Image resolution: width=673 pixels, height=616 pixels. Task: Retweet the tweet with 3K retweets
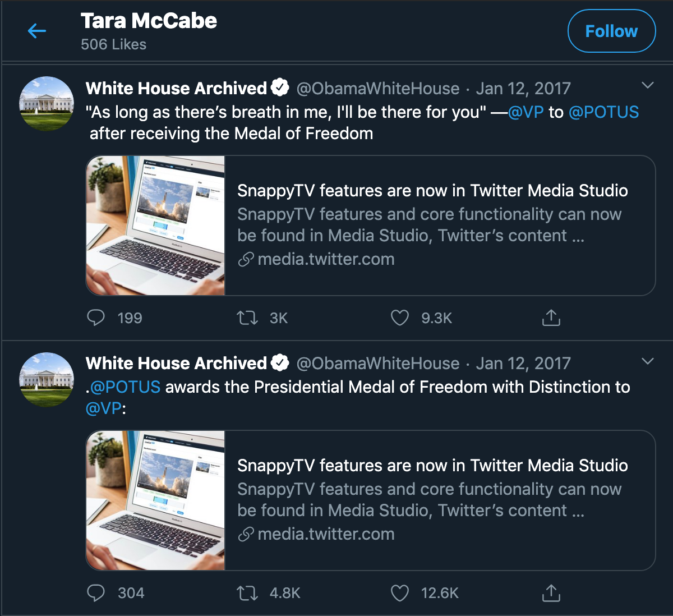tap(247, 318)
